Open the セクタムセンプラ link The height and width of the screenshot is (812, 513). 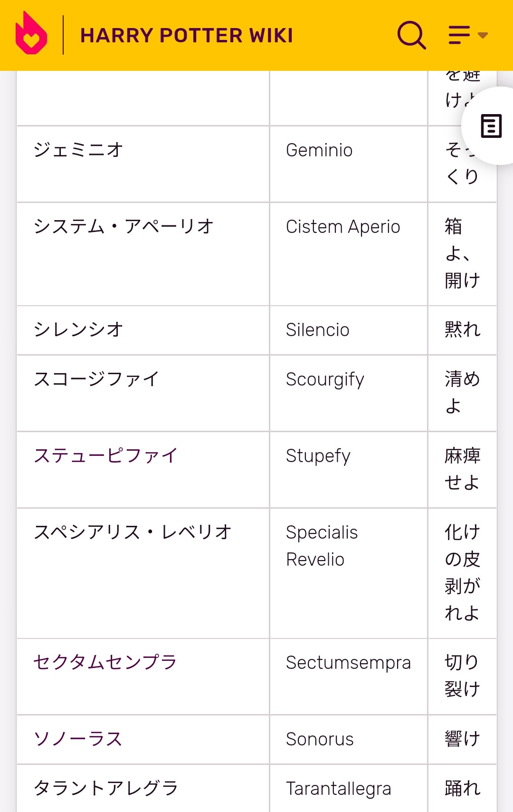(105, 662)
